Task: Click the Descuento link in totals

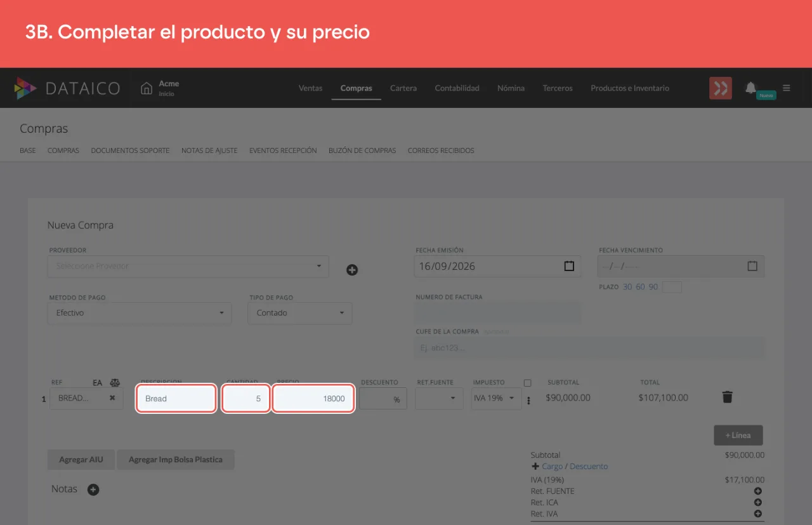Action: 589,466
